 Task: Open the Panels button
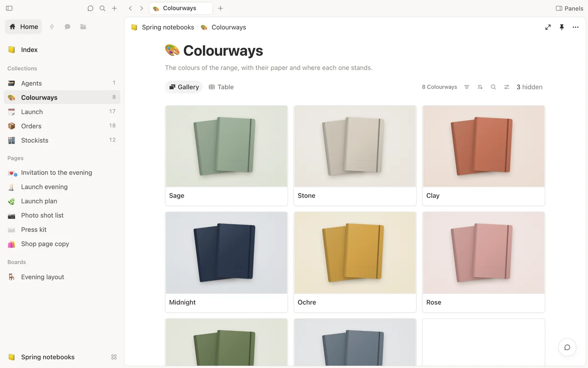[x=569, y=8]
